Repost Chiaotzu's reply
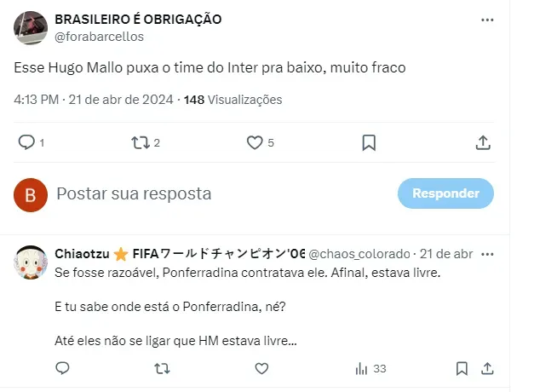 161,368
